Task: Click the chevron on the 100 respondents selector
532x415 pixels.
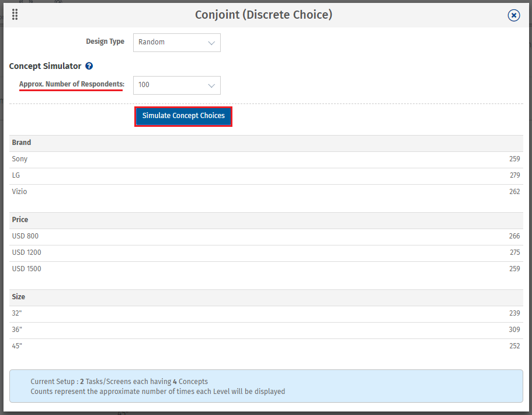Action: (211, 85)
